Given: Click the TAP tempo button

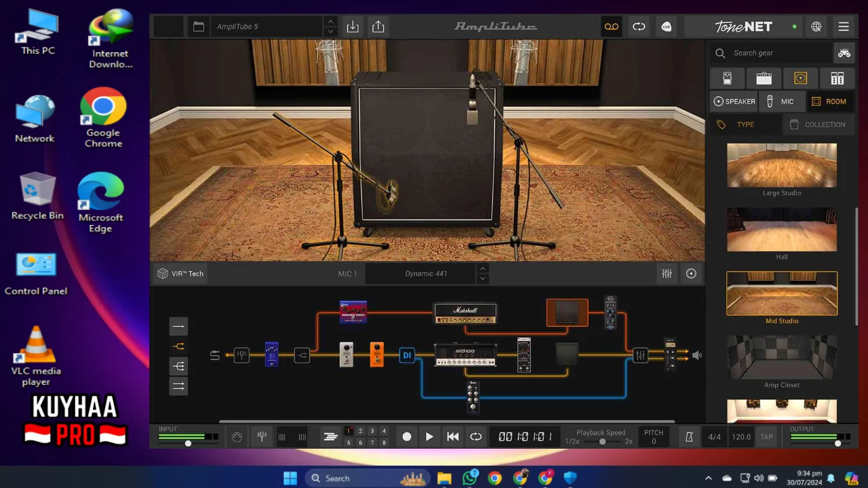Looking at the screenshot, I should click(x=766, y=437).
